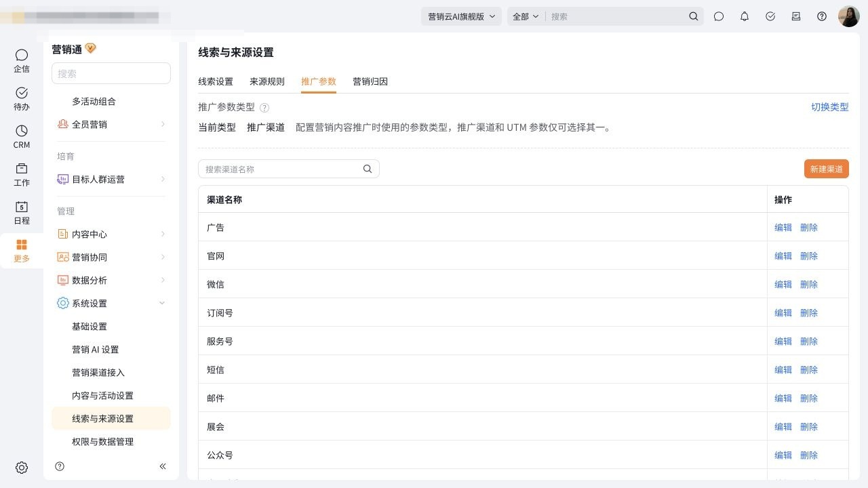The image size is (868, 488).
Task: Delete the 官网 channel row
Action: click(809, 256)
